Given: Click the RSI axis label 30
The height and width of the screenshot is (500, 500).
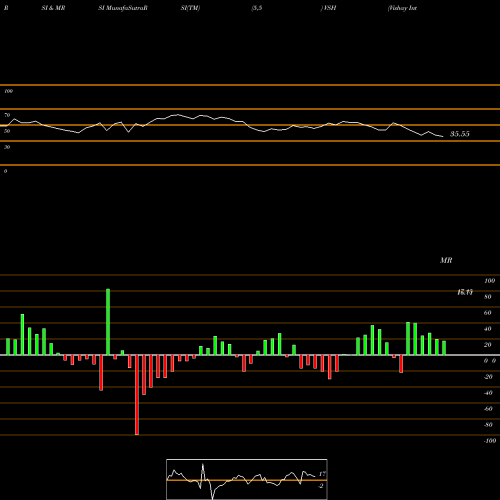Looking at the screenshot, I should (7, 147).
